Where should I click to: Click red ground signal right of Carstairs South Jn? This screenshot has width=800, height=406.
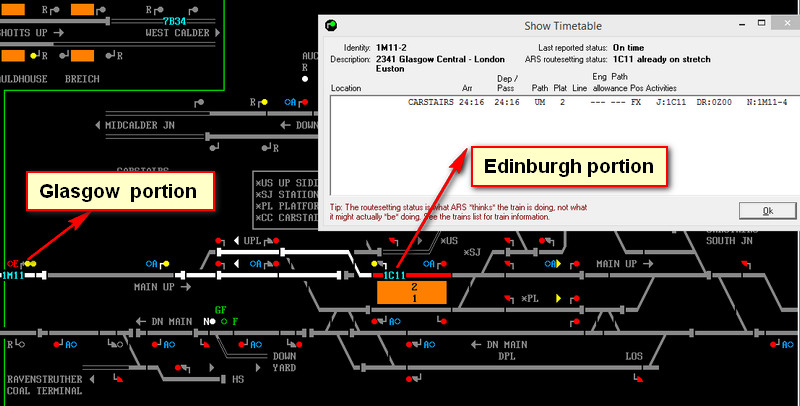(745, 264)
